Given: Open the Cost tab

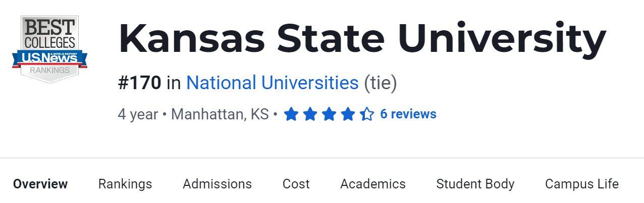Looking at the screenshot, I should tap(296, 184).
